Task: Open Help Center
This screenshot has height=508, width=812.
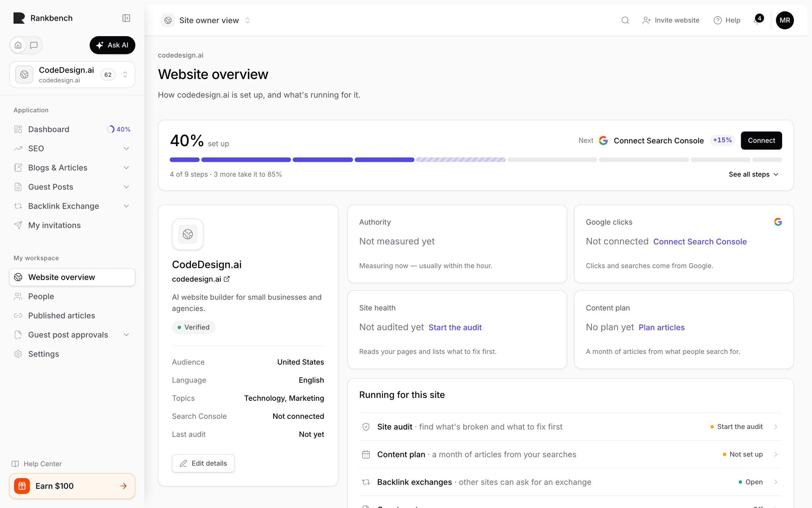Action: (37, 464)
